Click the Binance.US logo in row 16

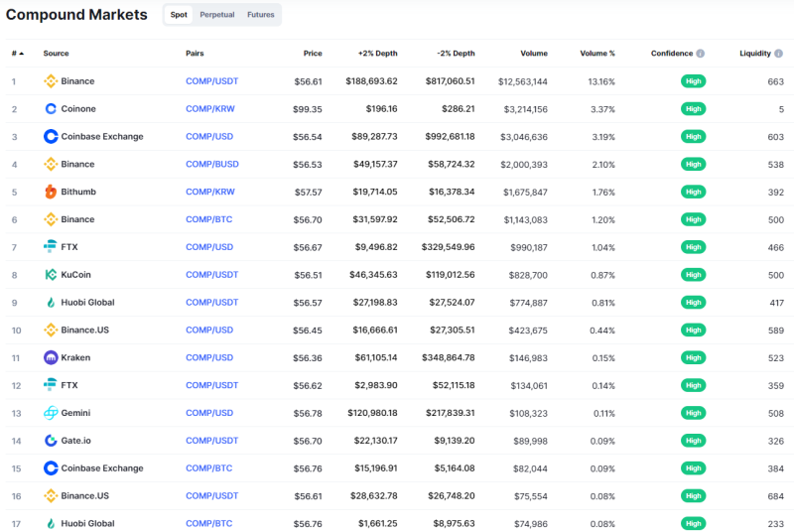pyautogui.click(x=51, y=495)
